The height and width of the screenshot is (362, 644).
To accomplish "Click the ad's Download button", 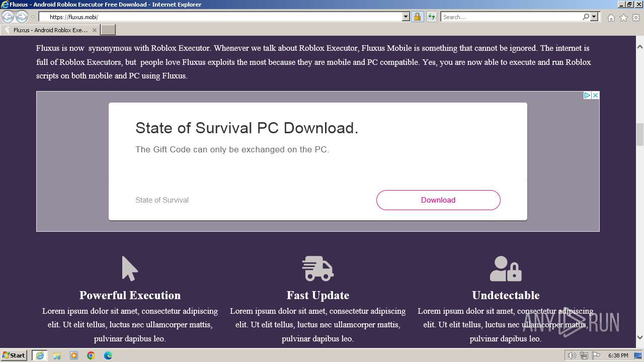I will [438, 200].
